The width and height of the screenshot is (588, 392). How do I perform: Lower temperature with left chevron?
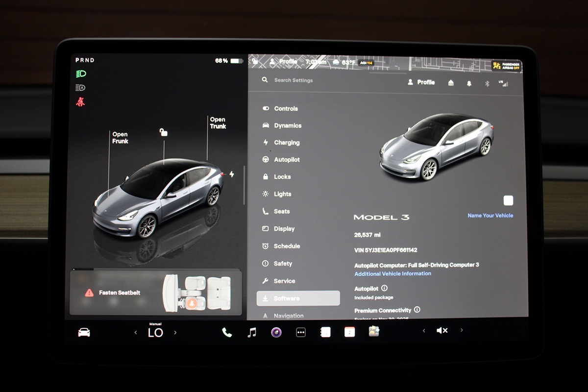click(x=136, y=333)
